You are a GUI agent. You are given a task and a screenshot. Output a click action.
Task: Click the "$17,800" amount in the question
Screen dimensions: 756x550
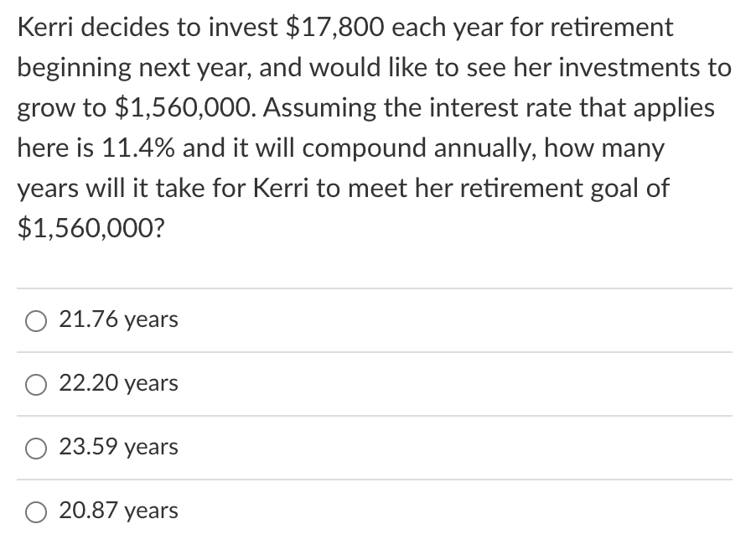coord(335,28)
